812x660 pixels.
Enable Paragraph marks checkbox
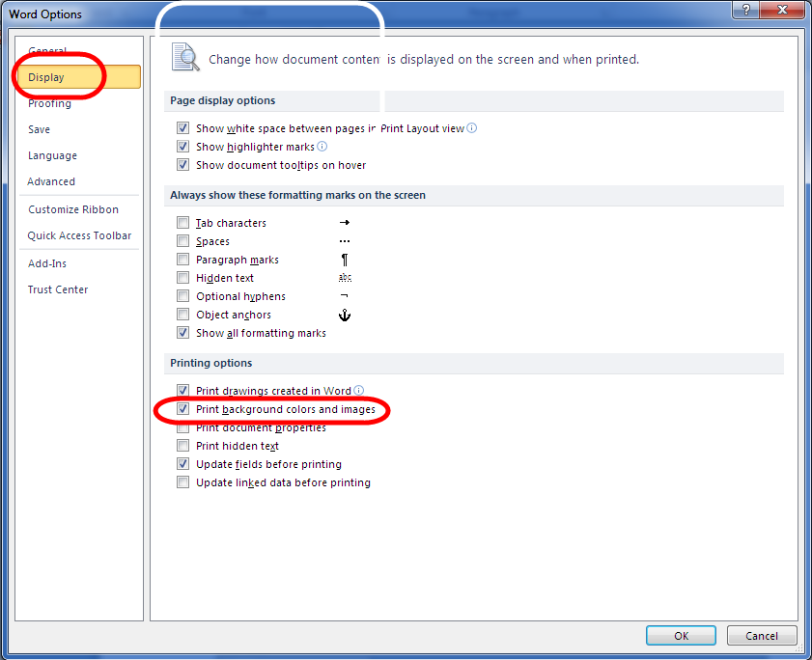[182, 260]
